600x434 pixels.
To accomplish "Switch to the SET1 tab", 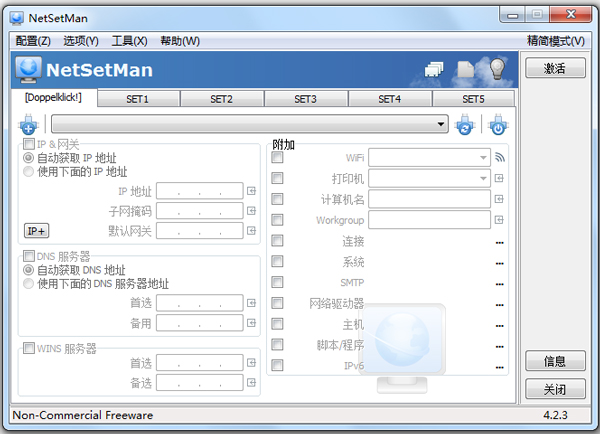I will tap(138, 99).
